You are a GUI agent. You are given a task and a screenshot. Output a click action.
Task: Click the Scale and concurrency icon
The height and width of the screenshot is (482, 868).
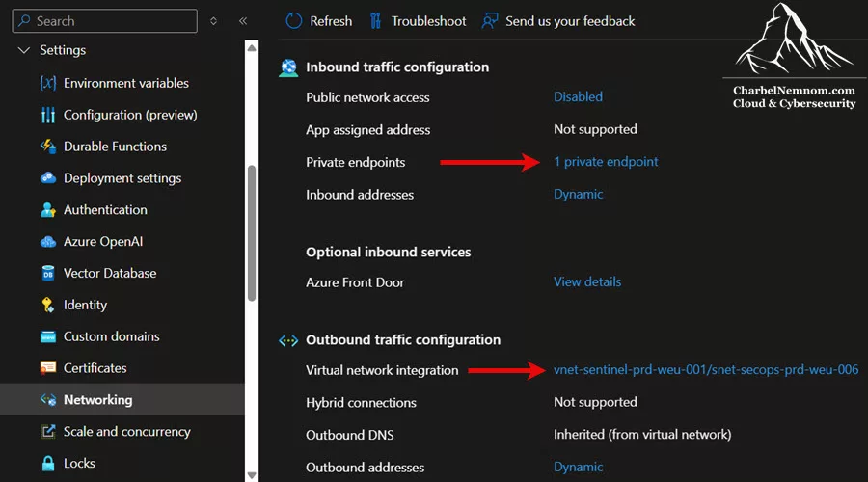48,432
